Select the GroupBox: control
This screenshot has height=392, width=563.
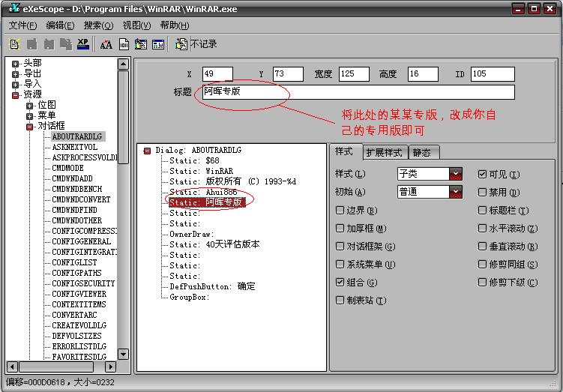tap(189, 298)
